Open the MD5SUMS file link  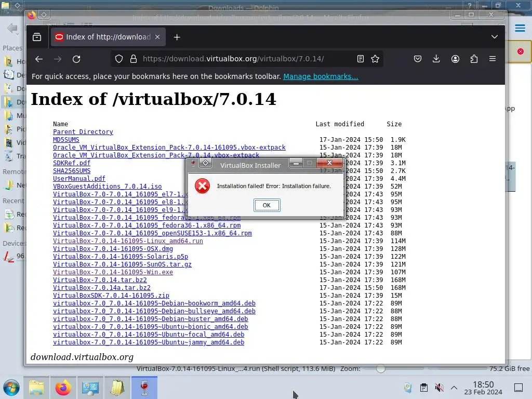pos(66,139)
